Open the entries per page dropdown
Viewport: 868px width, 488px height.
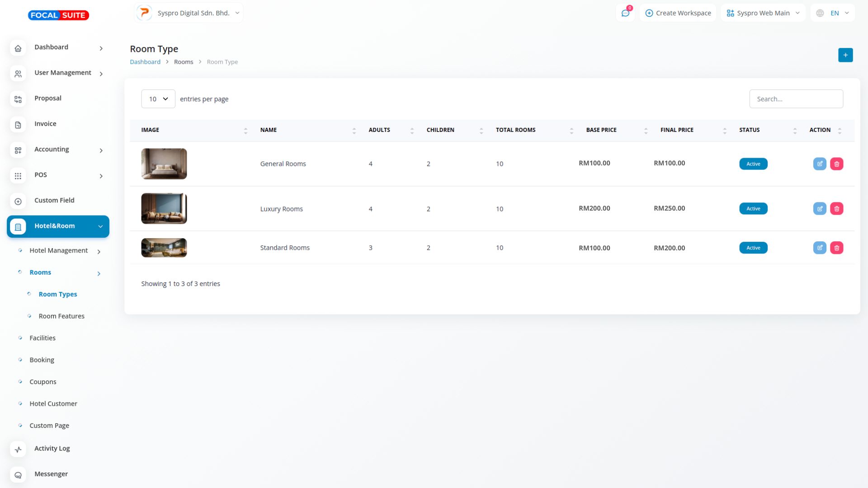(x=158, y=99)
